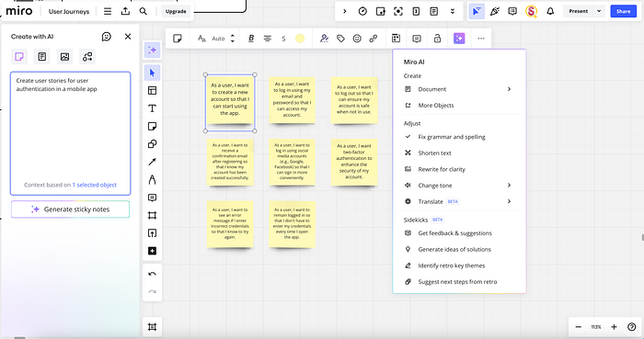Select the Comment tool in sidebar
The image size is (644, 339).
[153, 198]
